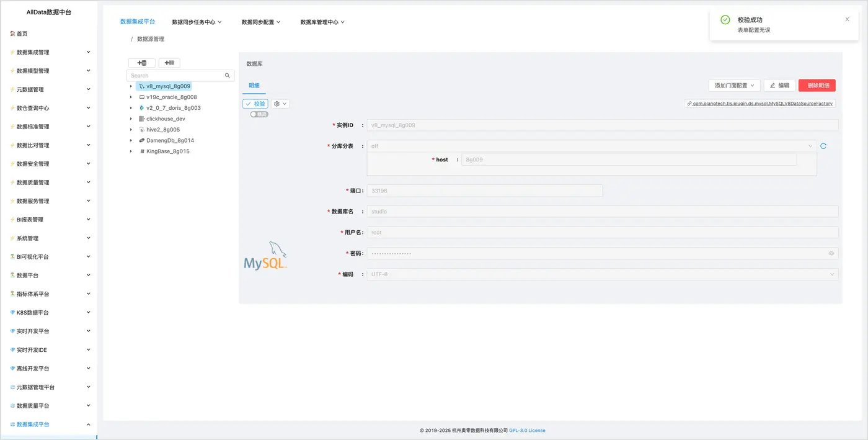Click the 首页 home icon in the sidebar
This screenshot has height=440, width=868.
click(12, 34)
